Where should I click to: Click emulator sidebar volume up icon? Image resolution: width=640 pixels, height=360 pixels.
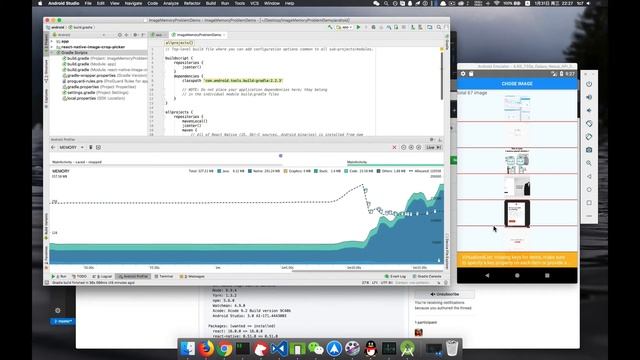(589, 97)
